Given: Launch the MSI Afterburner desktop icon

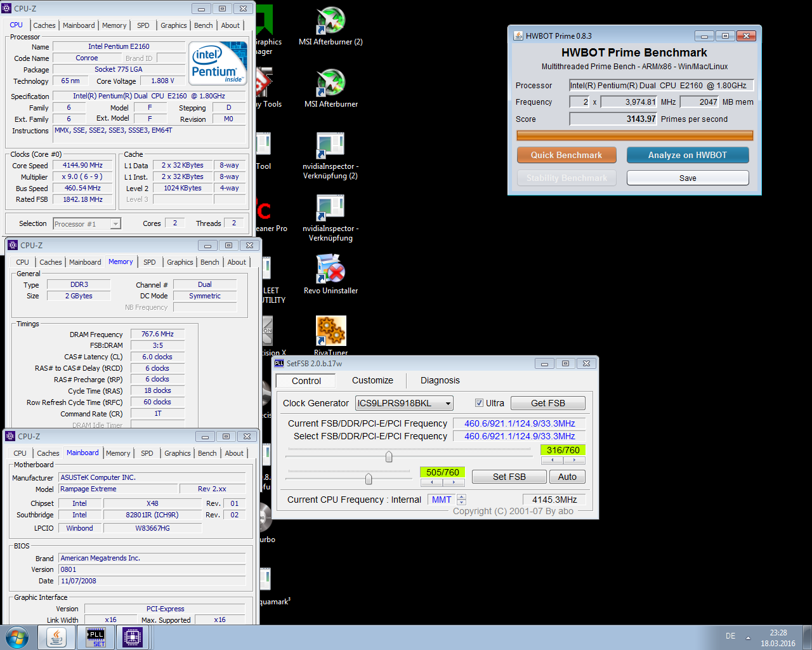Looking at the screenshot, I should [x=331, y=89].
